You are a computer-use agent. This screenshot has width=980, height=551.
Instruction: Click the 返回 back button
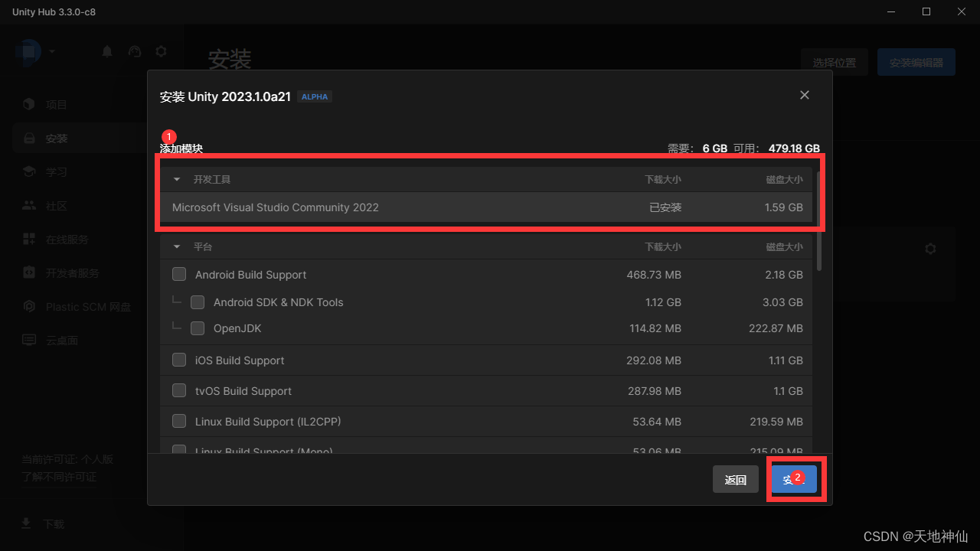click(736, 480)
